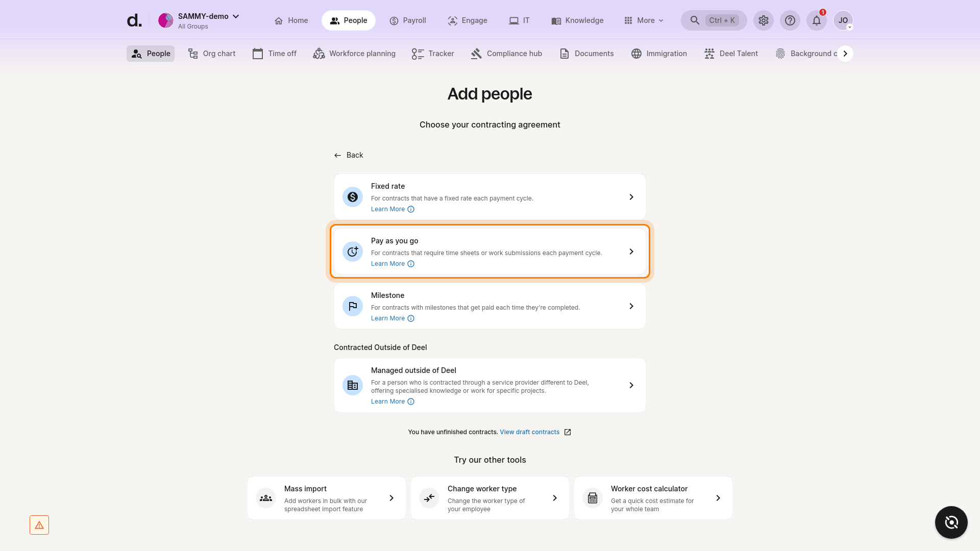Click the orange warning triangle icon
Screen dimensions: 980x551
click(x=39, y=525)
